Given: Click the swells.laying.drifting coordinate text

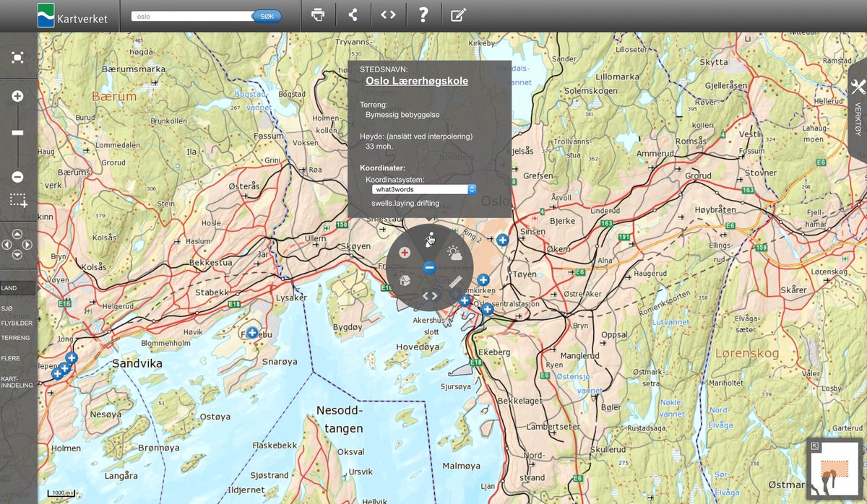Looking at the screenshot, I should pos(405,204).
